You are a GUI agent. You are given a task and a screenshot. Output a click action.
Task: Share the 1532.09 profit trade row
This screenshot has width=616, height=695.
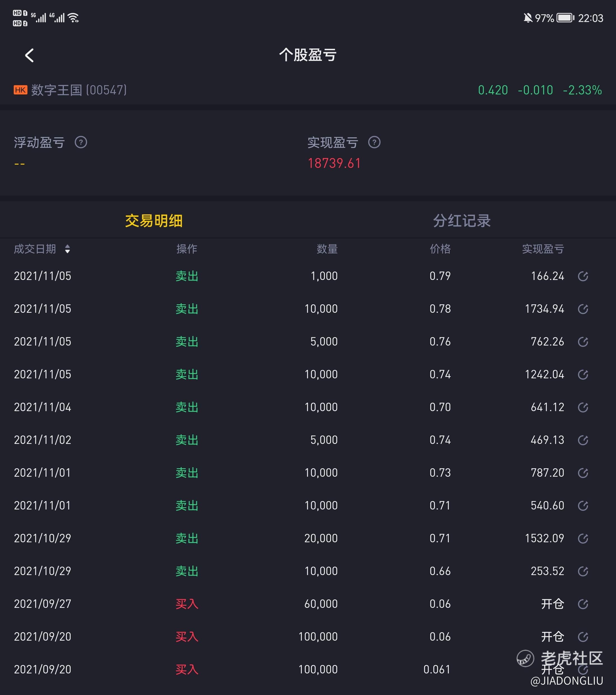583,539
